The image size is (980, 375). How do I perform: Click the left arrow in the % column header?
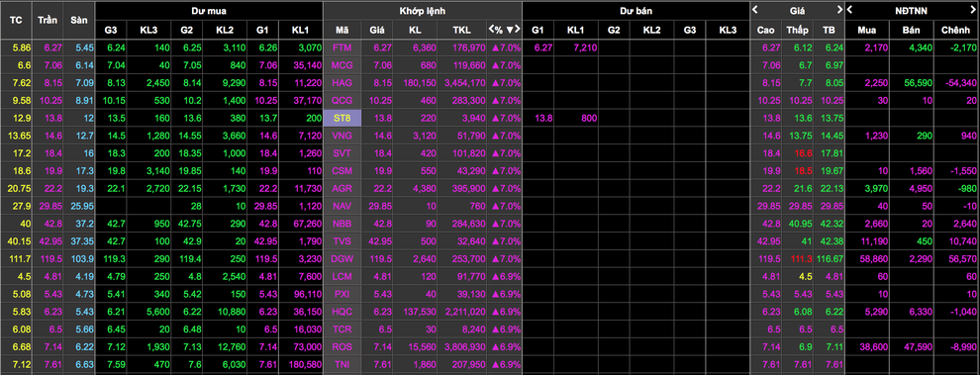pos(491,30)
